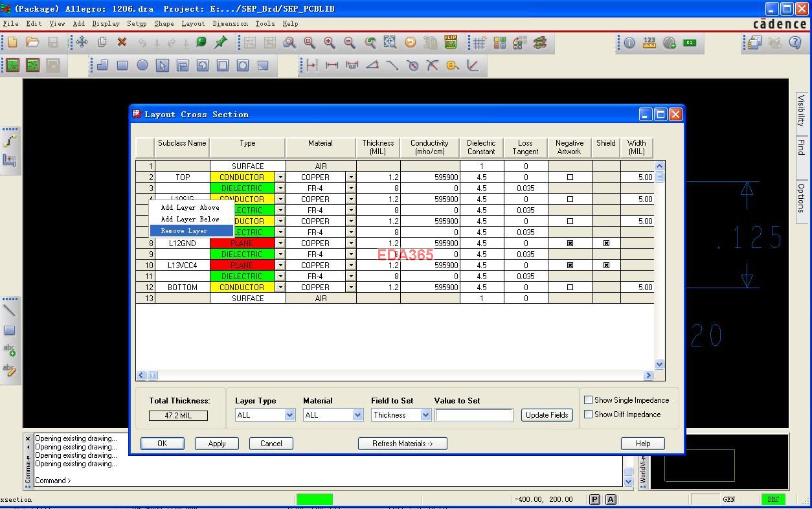812x509 pixels.
Task: Click the filled circle shape tool
Action: (x=142, y=65)
